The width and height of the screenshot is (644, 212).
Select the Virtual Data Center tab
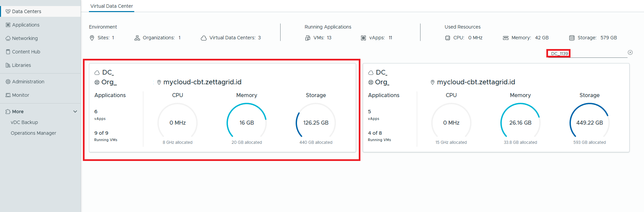point(111,6)
